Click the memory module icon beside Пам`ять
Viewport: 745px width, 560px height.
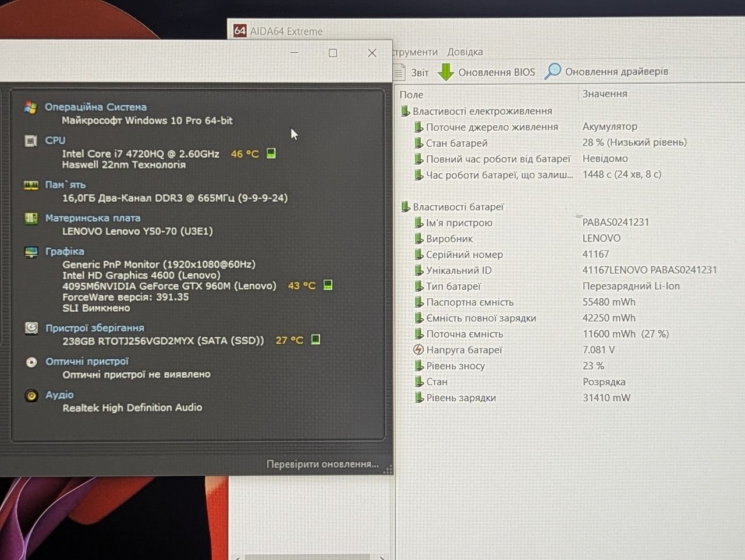(31, 185)
